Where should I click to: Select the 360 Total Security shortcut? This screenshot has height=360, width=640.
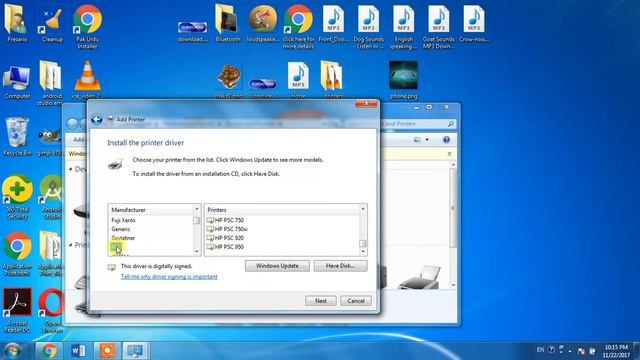point(17,198)
